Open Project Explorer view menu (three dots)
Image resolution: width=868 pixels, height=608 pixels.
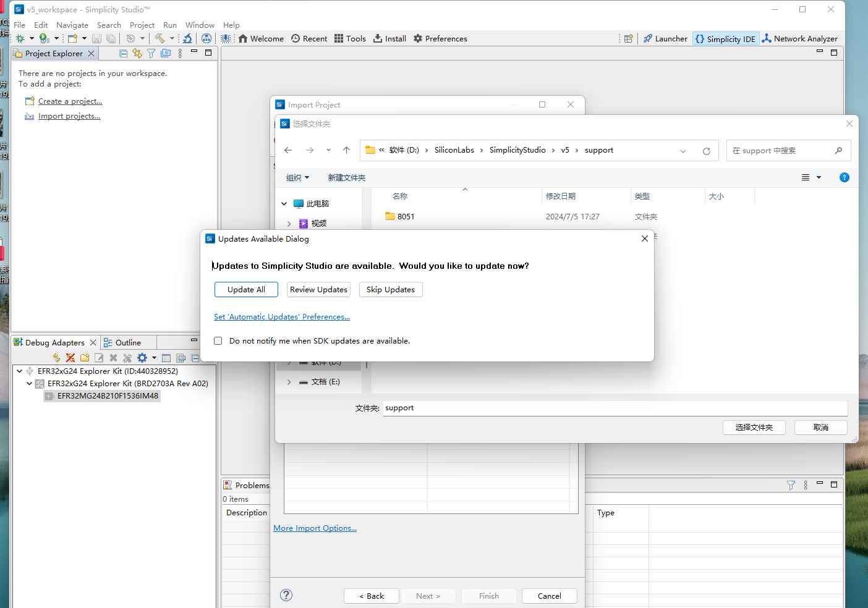pos(180,54)
